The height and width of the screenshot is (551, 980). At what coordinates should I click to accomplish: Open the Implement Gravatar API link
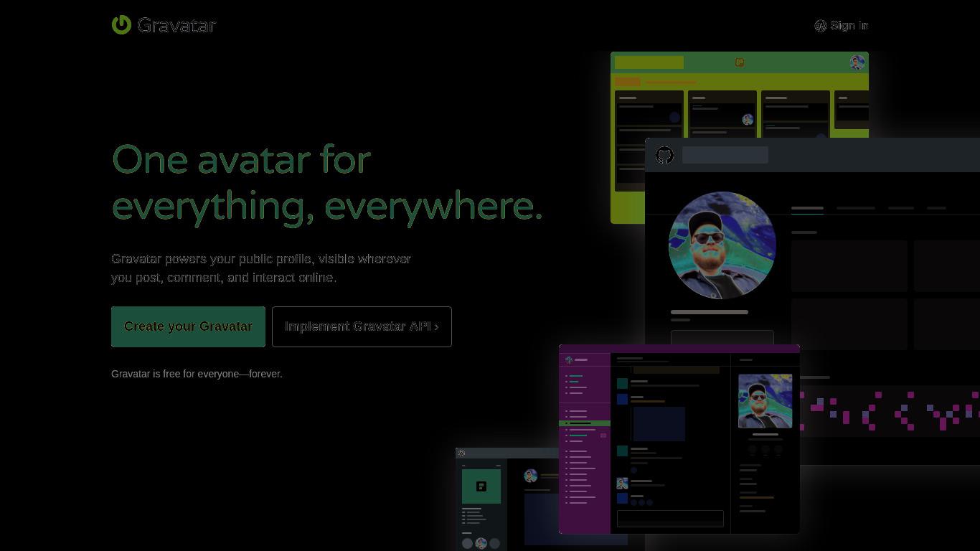pos(362,326)
